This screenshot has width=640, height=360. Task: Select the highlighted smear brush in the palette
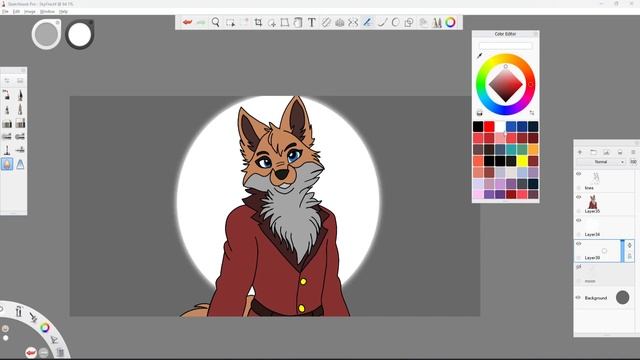click(x=7, y=164)
